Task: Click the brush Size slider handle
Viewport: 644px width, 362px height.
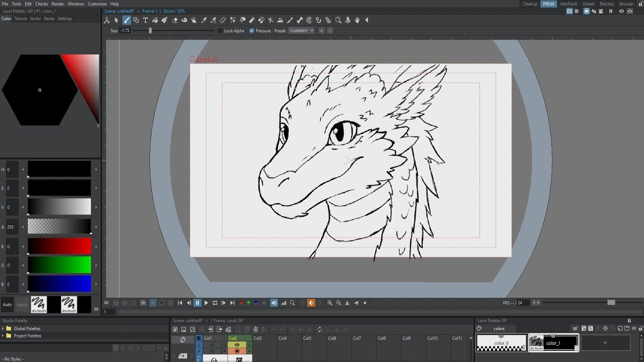Action: click(x=150, y=31)
